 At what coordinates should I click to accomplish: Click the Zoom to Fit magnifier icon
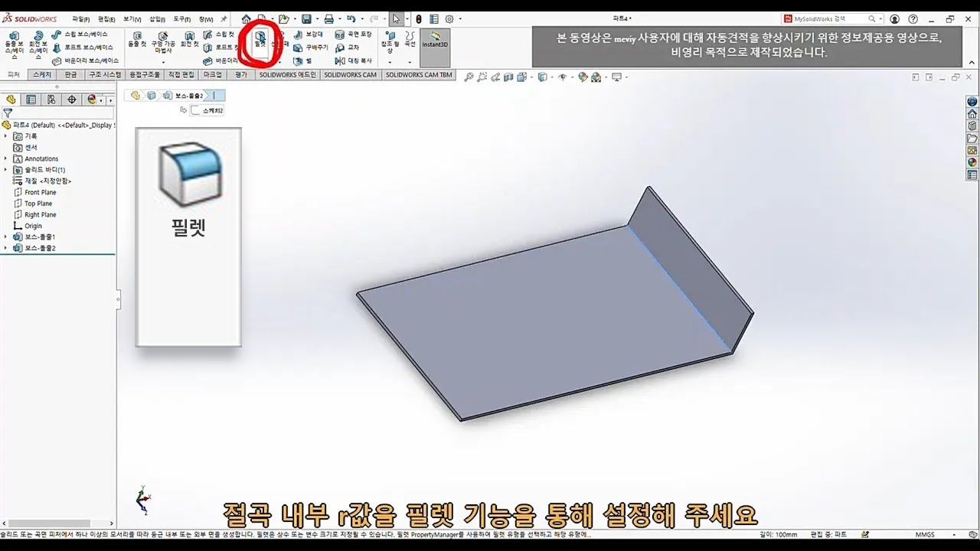[469, 77]
